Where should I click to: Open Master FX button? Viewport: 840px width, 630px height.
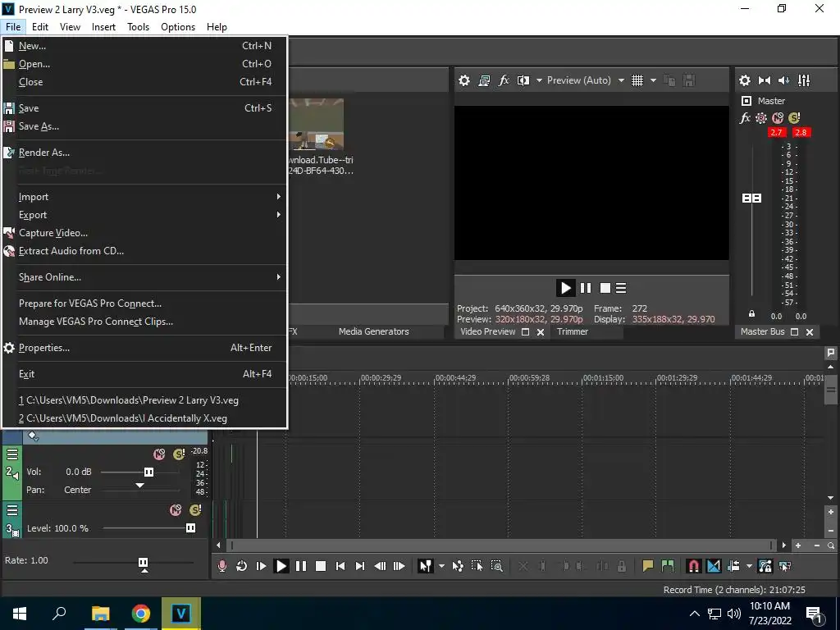tap(745, 118)
